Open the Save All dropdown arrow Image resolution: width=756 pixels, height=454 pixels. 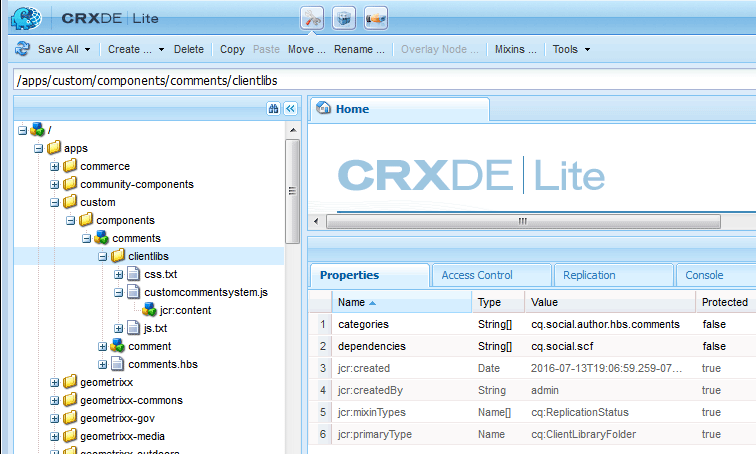[x=87, y=49]
